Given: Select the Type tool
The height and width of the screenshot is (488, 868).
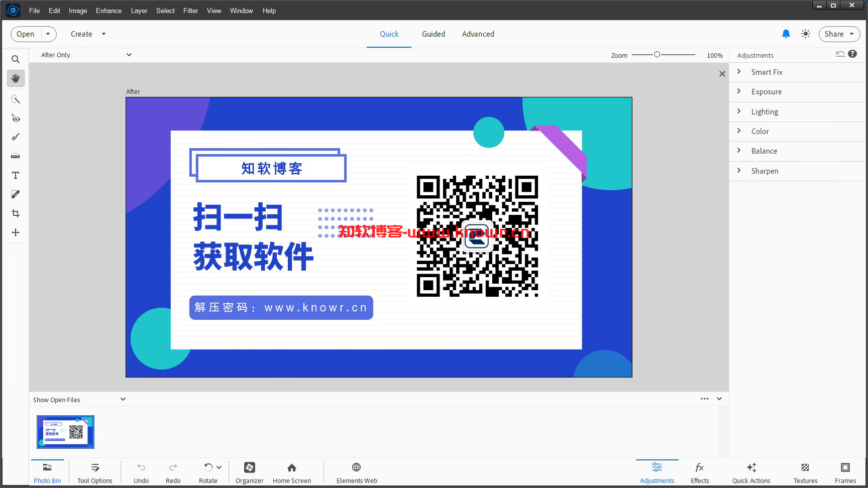Looking at the screenshot, I should tap(16, 175).
